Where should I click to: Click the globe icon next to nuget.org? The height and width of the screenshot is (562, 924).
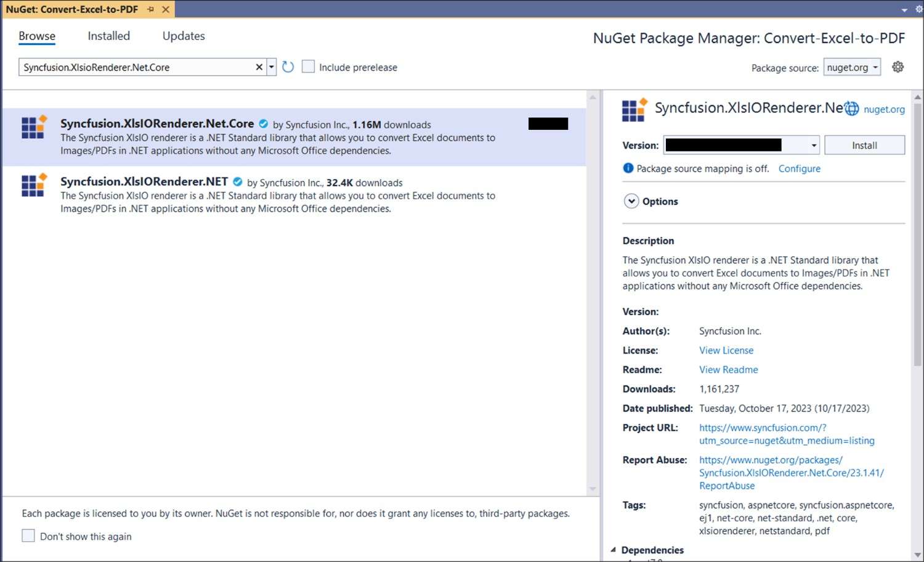(851, 109)
